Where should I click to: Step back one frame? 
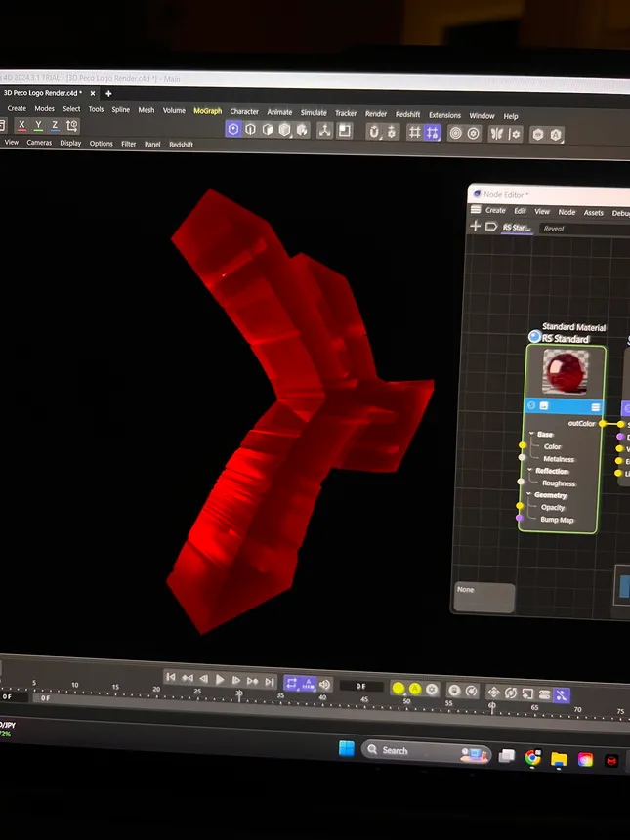click(x=203, y=679)
